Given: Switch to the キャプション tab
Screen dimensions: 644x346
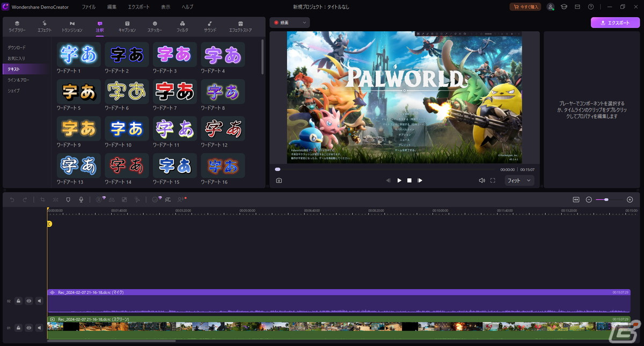Looking at the screenshot, I should [x=127, y=27].
